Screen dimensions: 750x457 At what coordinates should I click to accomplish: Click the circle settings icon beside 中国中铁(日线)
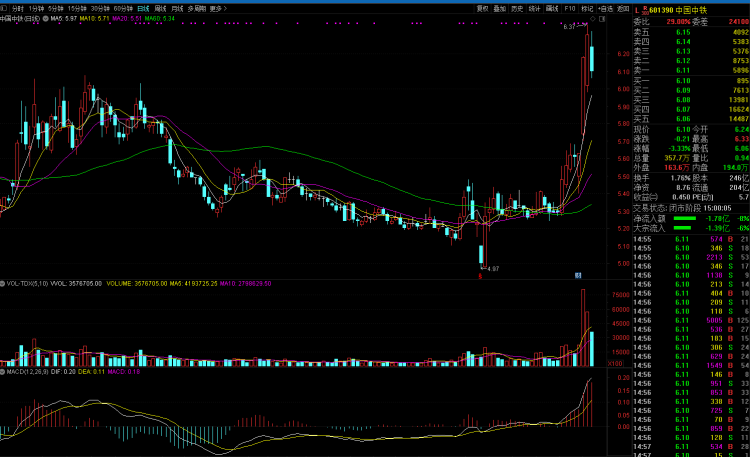pos(46,19)
